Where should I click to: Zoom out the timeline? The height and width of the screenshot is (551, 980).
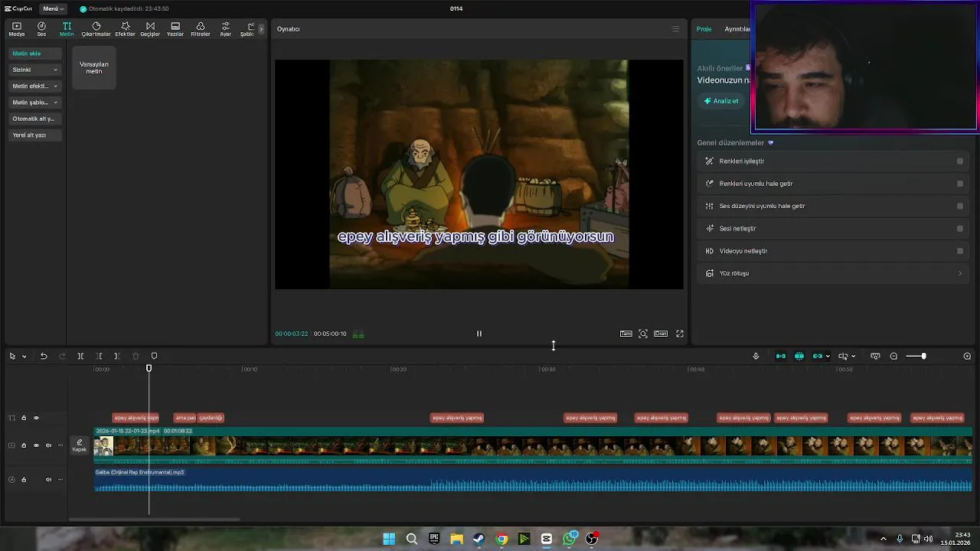[x=893, y=356]
